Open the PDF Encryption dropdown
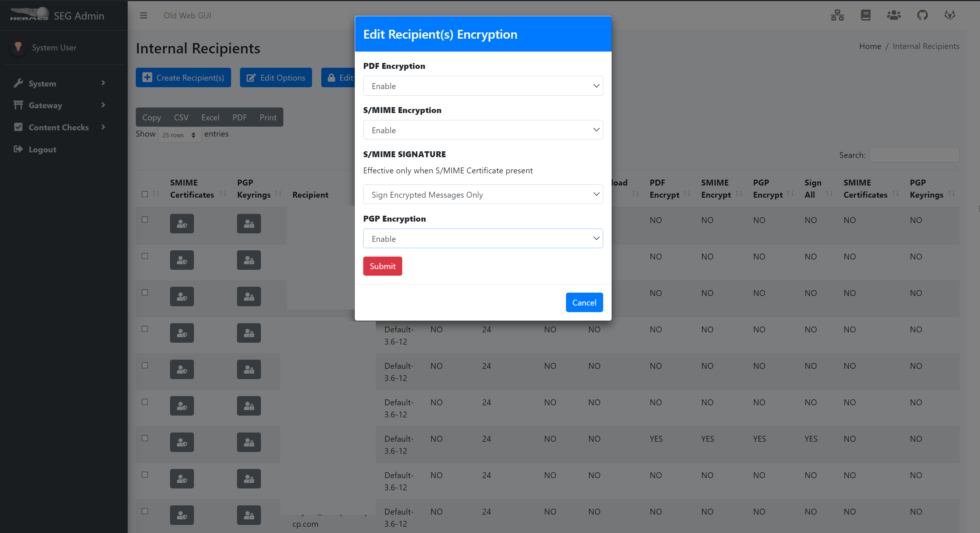The image size is (980, 533). [x=483, y=86]
